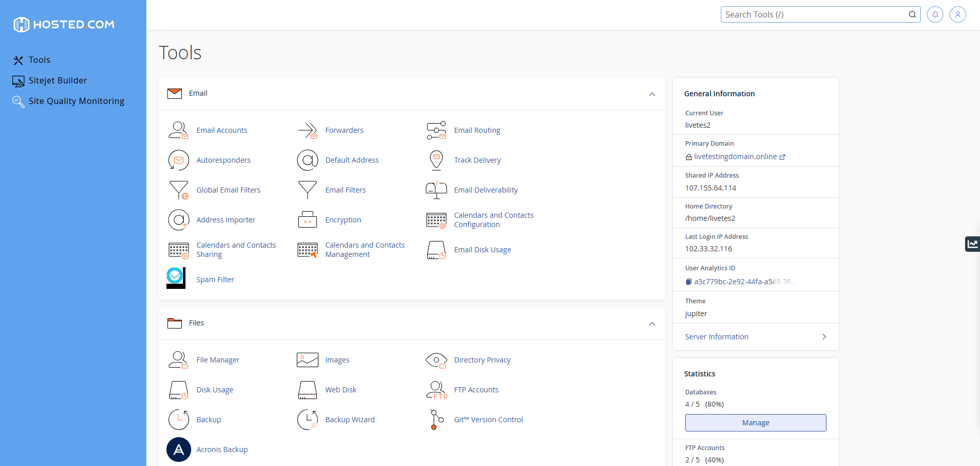Open Sitejet Builder from sidebar

pos(58,81)
